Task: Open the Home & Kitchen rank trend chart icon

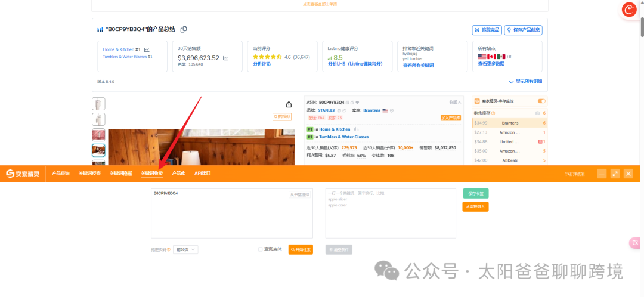Action: tap(147, 49)
